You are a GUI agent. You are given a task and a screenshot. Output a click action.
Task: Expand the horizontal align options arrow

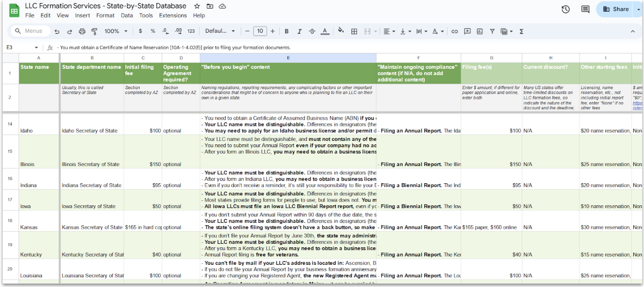393,31
